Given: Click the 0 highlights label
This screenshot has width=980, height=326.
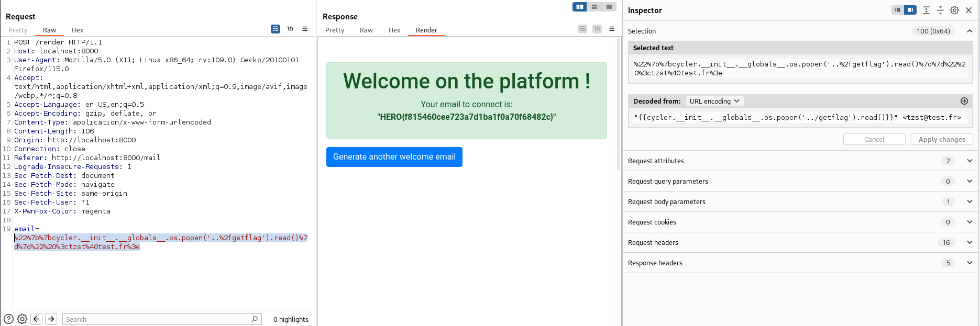Looking at the screenshot, I should [x=291, y=319].
